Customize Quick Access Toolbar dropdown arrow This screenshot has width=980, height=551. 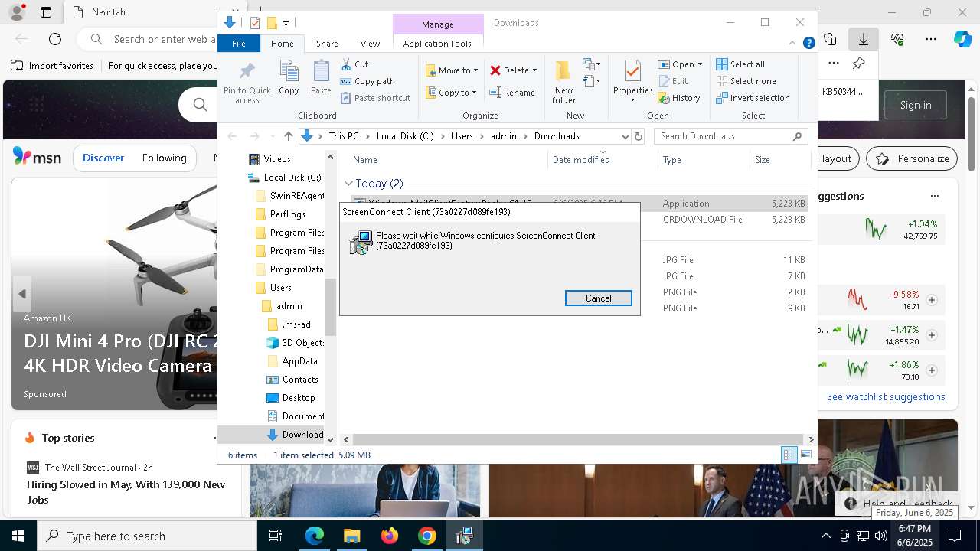[x=286, y=24]
